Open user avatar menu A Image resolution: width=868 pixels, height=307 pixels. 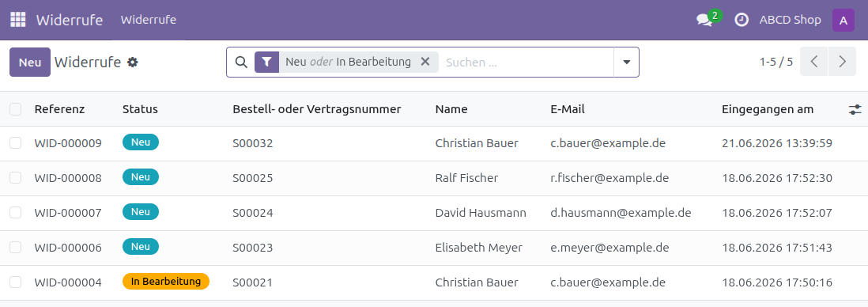coord(843,21)
